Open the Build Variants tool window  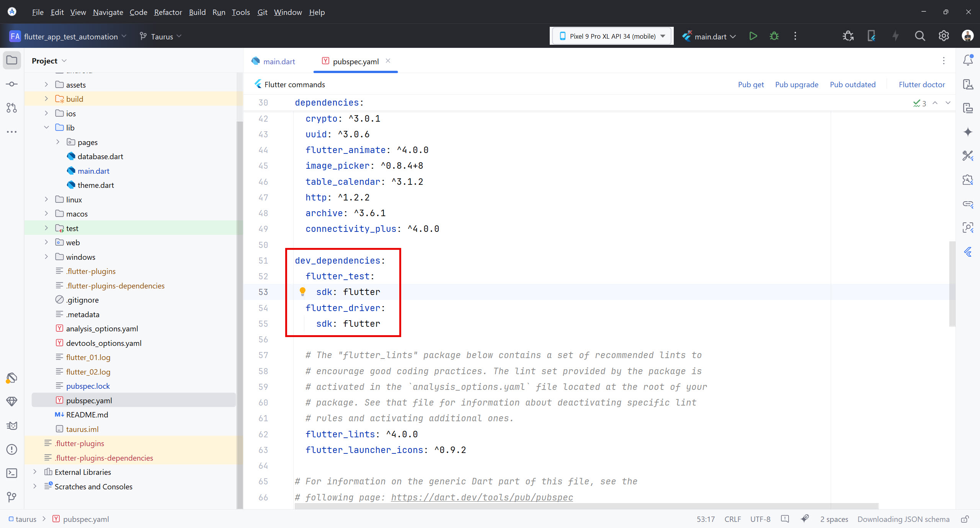(x=12, y=378)
